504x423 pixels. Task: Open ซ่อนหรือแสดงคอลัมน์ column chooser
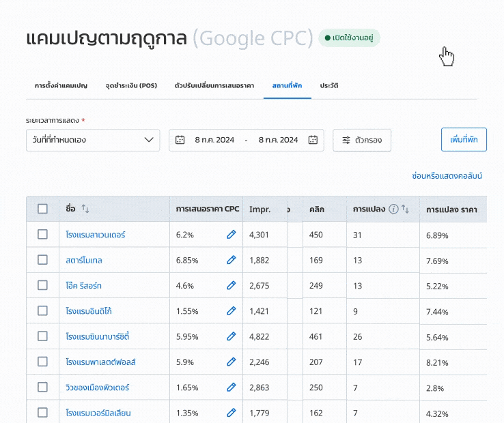[447, 176]
